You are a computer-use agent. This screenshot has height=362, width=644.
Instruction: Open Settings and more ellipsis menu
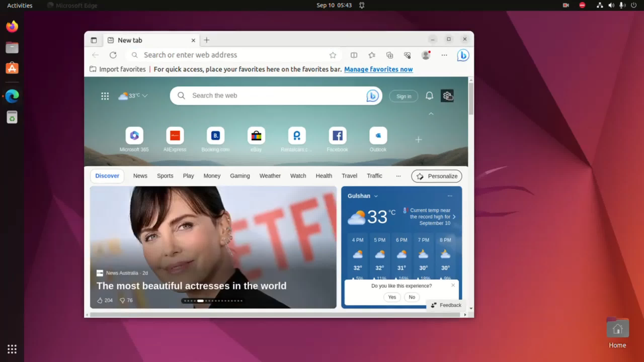[x=444, y=55]
